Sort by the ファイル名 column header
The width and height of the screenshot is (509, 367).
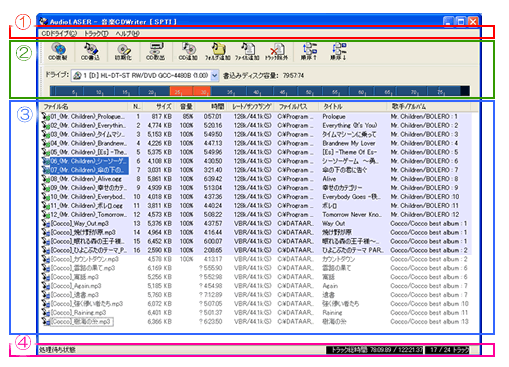coord(84,107)
